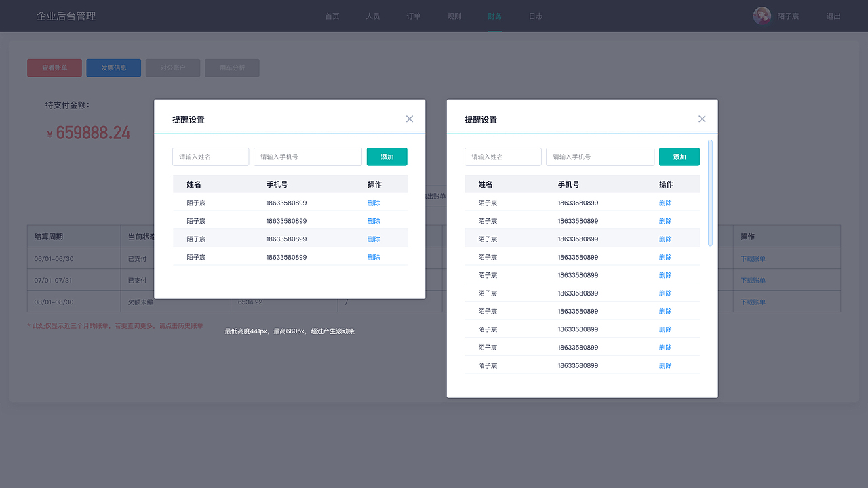Image resolution: width=868 pixels, height=488 pixels.
Task: Click the 企业后台管理 site title
Action: pos(66,16)
